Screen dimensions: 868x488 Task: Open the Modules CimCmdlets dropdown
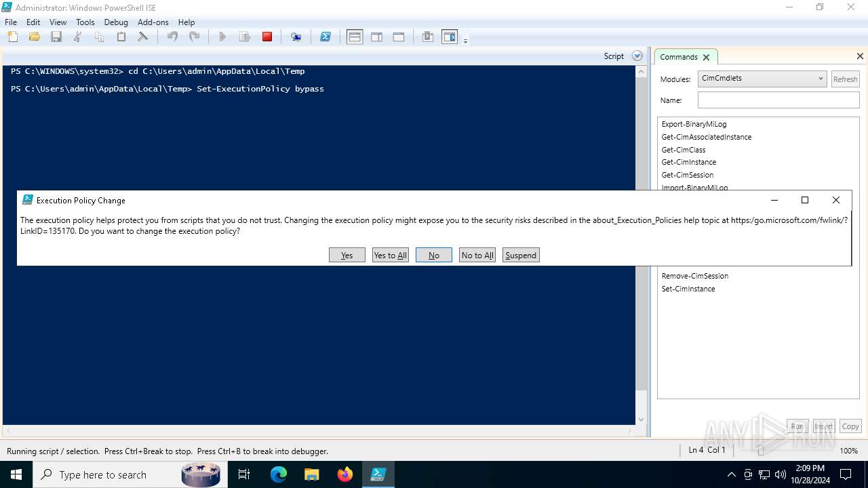tap(762, 79)
